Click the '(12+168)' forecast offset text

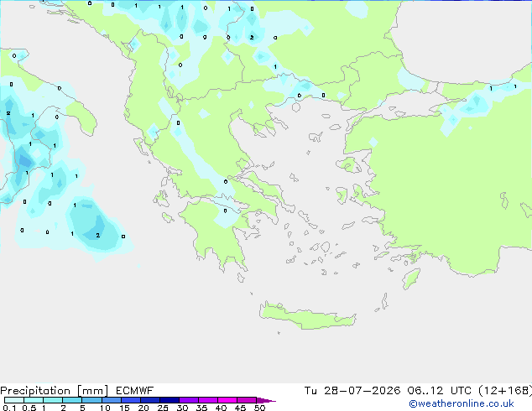pos(505,391)
